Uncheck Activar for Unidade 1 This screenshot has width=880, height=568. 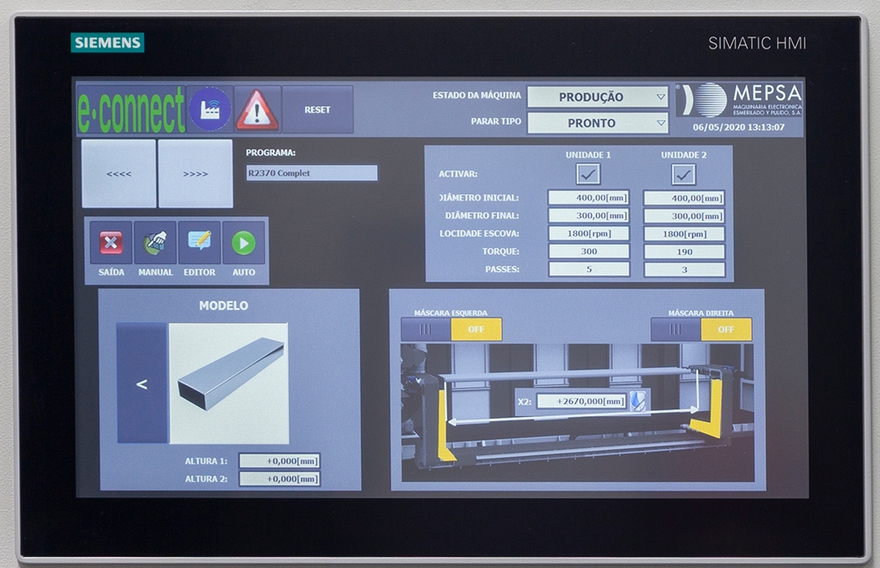pos(588,174)
